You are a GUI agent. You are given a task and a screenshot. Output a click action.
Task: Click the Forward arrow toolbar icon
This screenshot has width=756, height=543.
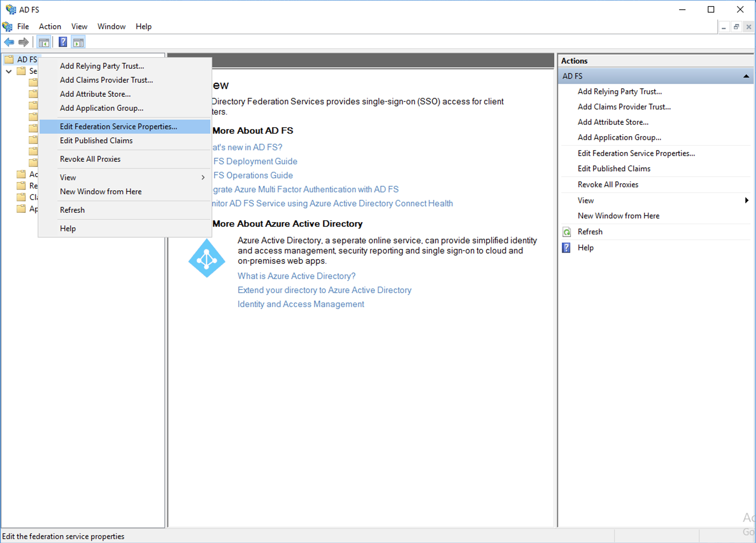coord(23,42)
